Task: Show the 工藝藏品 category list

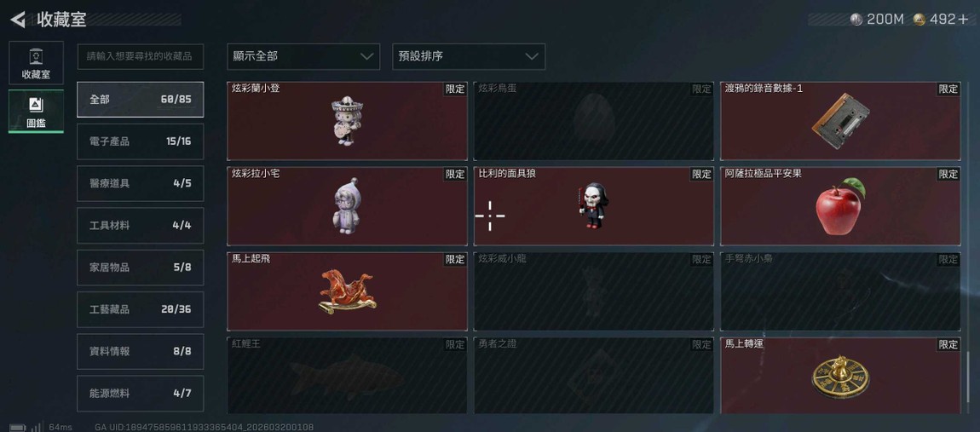Action: pos(140,309)
